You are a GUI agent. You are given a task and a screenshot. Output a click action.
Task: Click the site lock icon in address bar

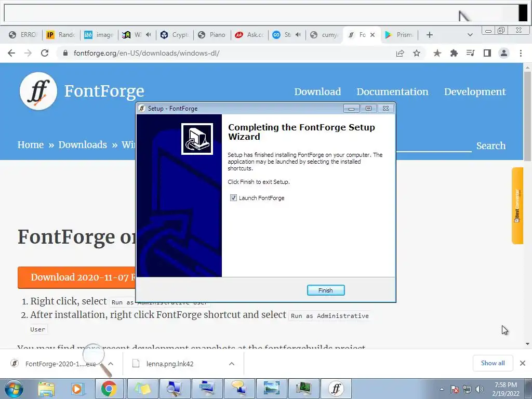click(66, 53)
